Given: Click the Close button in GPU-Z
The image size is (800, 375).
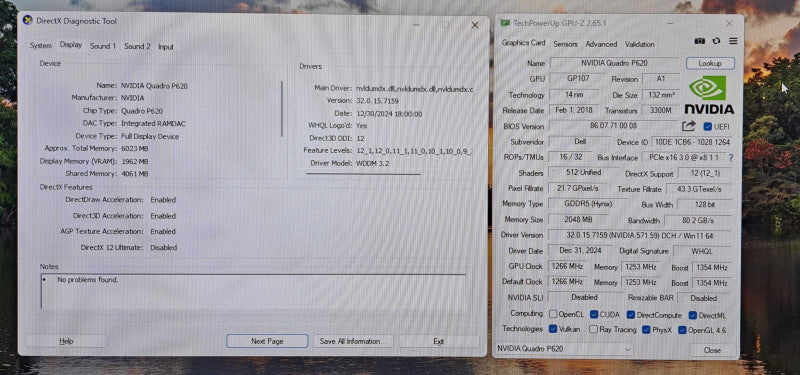Looking at the screenshot, I should (x=712, y=350).
